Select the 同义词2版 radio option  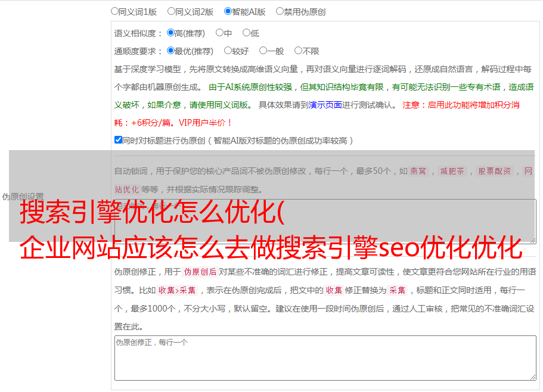click(x=171, y=11)
